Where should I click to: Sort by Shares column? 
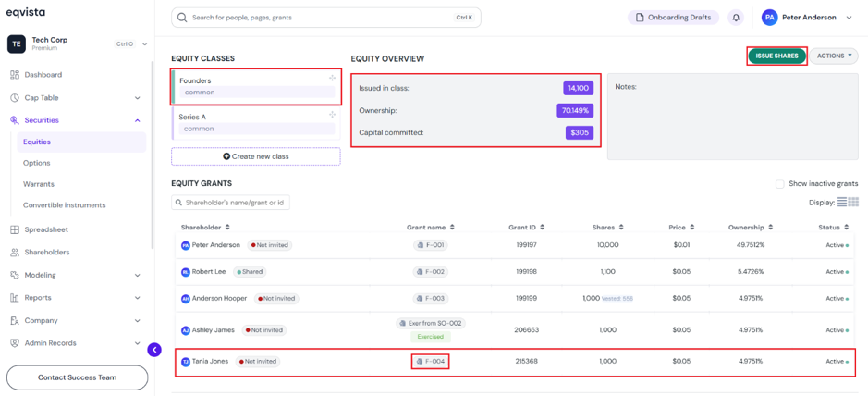(608, 227)
